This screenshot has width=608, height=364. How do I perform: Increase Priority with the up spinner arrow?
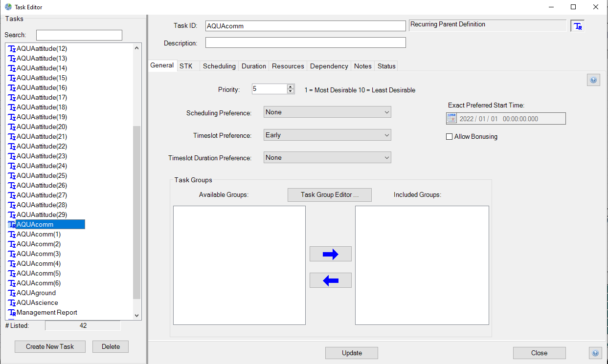coord(290,87)
